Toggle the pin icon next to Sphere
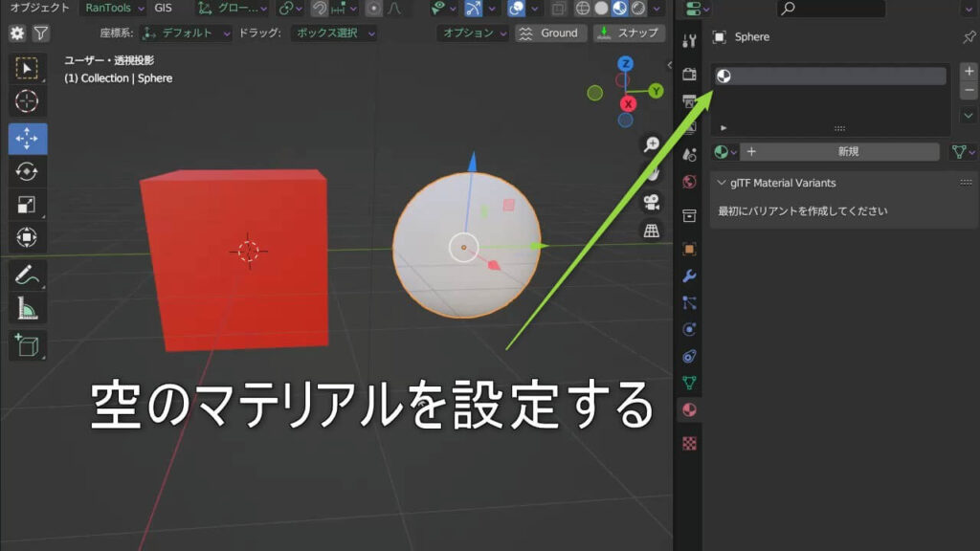Viewport: 980px width, 551px height. click(x=969, y=37)
